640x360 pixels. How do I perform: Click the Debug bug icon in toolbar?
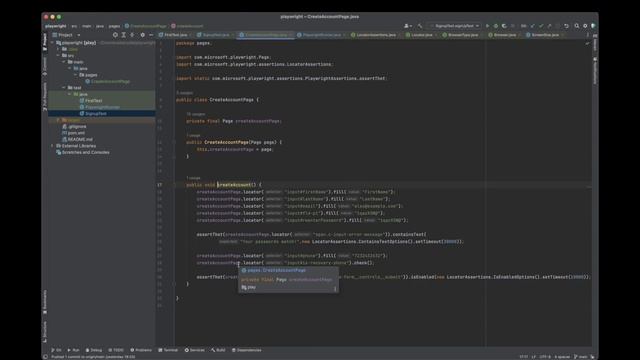coord(496,26)
